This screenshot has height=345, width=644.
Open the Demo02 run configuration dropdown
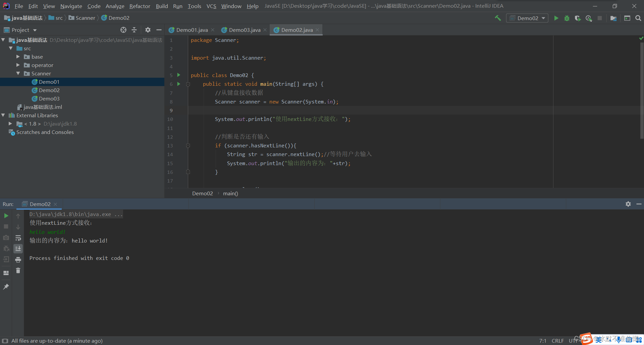pyautogui.click(x=527, y=18)
